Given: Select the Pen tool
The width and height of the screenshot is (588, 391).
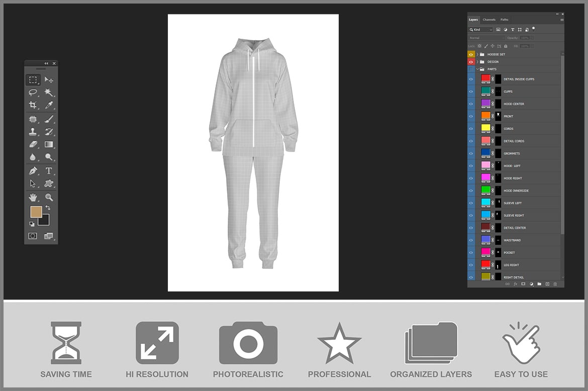Looking at the screenshot, I should pyautogui.click(x=33, y=171).
